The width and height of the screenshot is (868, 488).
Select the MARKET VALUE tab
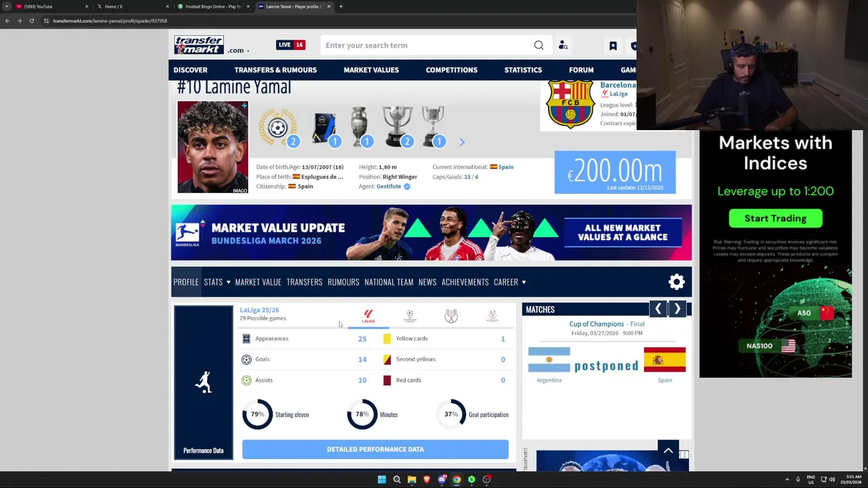tap(258, 282)
